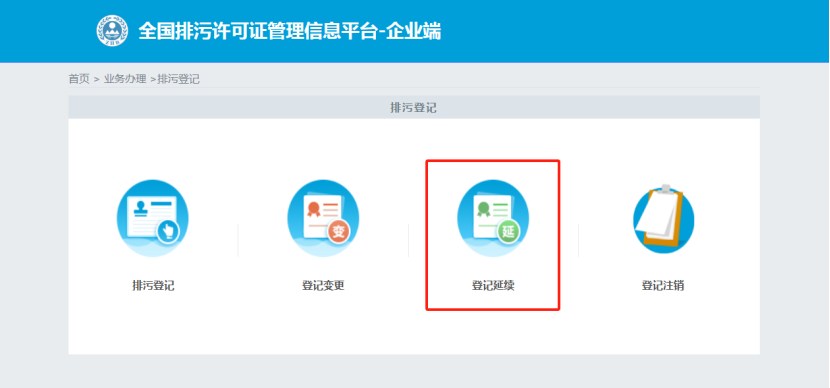Click the header title 全国排污许可证管理信息平台-企业端

(x=290, y=31)
